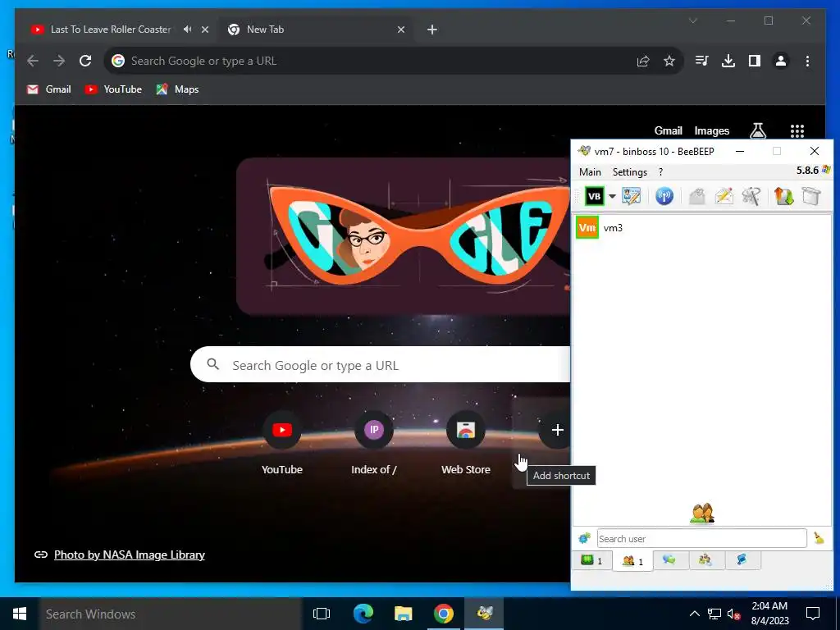The image size is (840, 630).
Task: Switch to the green board tab showing 1
Action: (x=591, y=560)
